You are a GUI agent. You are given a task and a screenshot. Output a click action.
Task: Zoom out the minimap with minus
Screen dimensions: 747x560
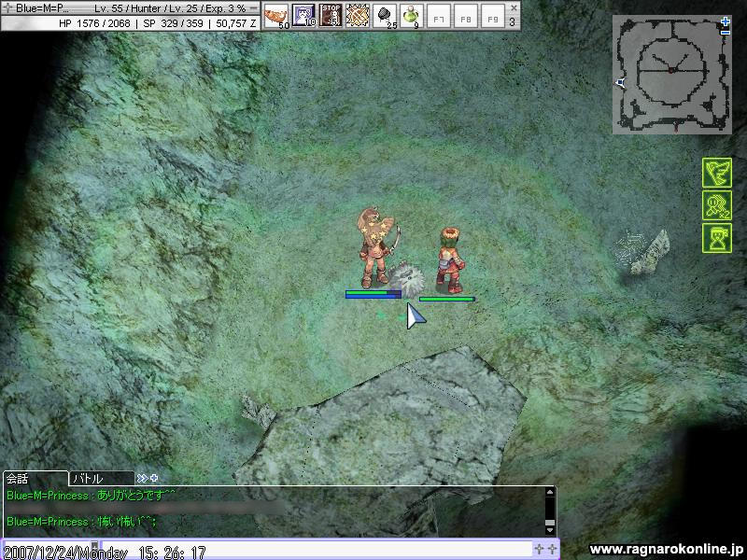[x=726, y=32]
